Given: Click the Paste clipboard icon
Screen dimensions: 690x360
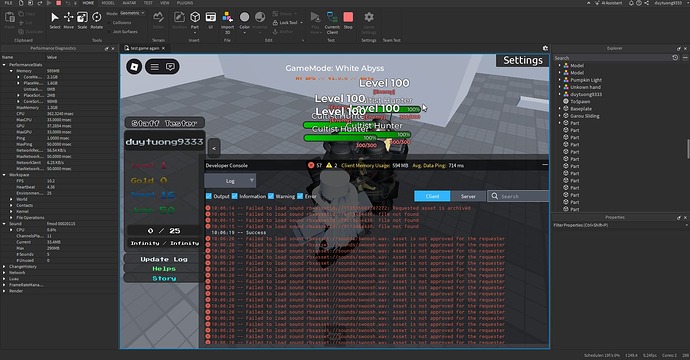Looking at the screenshot, I should (x=10, y=19).
